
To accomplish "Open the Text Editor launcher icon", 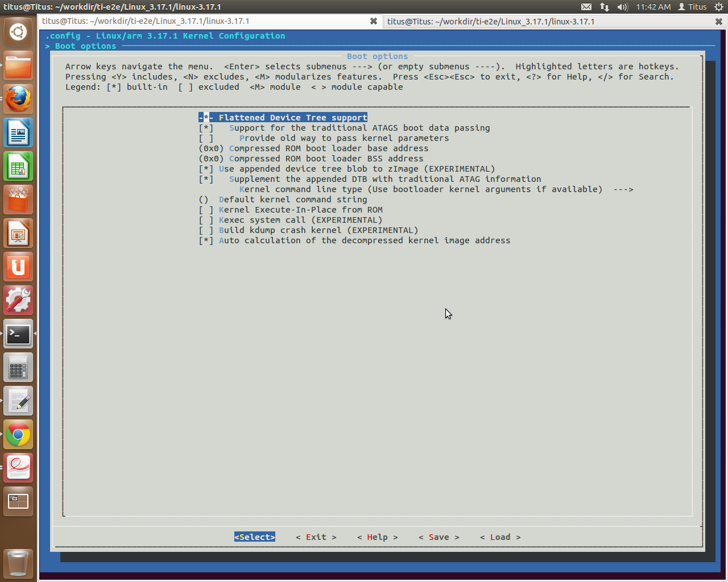I will (18, 401).
